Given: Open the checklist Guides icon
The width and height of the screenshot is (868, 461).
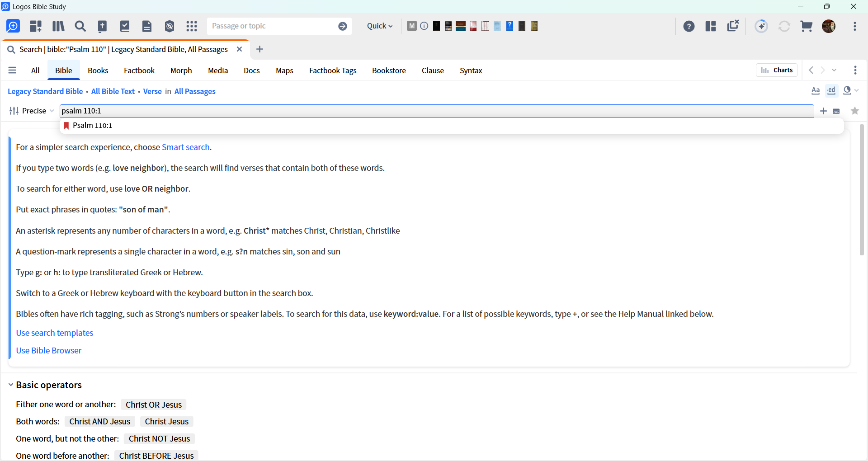Looking at the screenshot, I should point(125,26).
